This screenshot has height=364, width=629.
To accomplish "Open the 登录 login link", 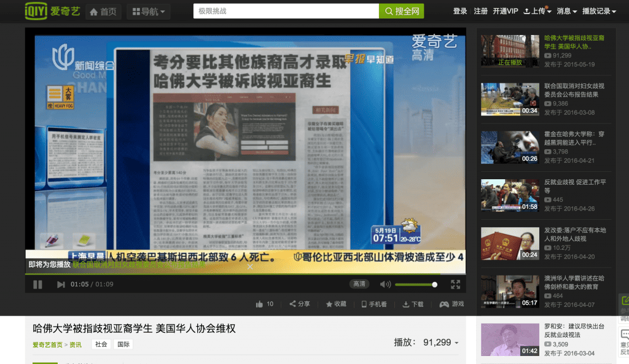I will click(459, 11).
